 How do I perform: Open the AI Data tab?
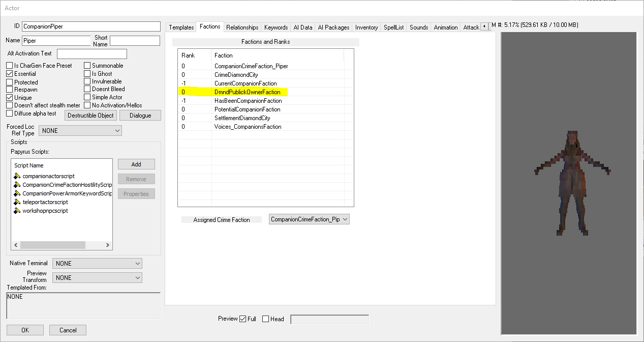coord(303,27)
